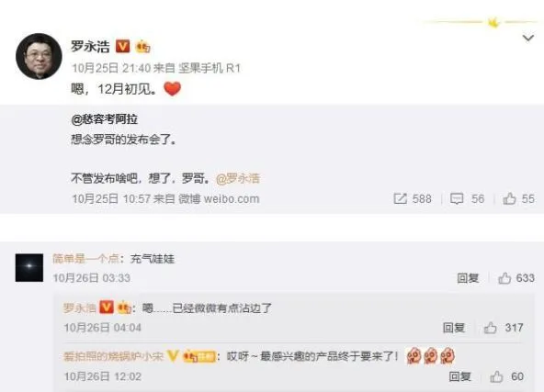Click the membership crown badge after 罗永浩's name
Viewport: 544px width, 392px height.
coord(143,46)
